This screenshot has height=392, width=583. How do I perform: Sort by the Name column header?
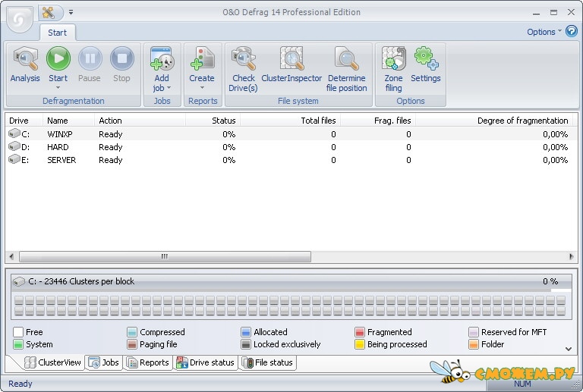(68, 121)
